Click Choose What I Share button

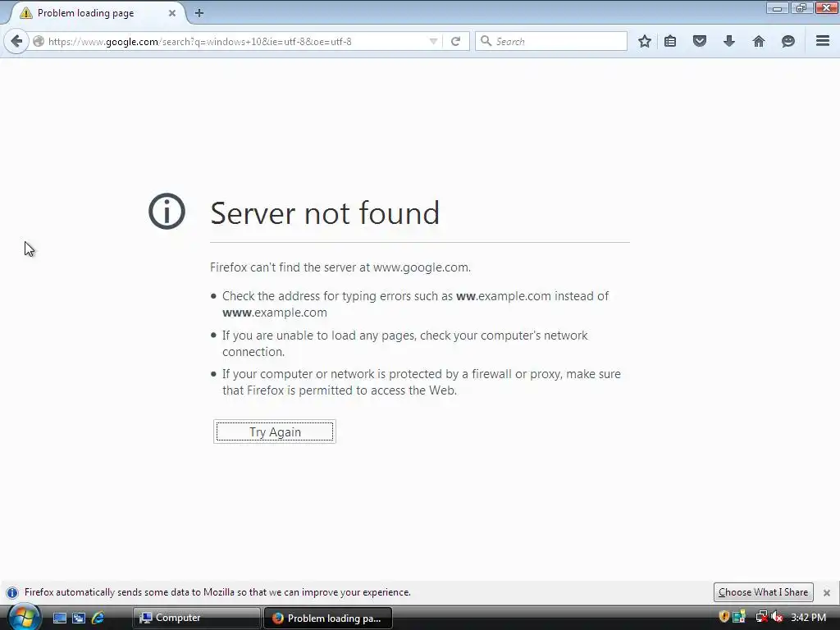pyautogui.click(x=764, y=592)
